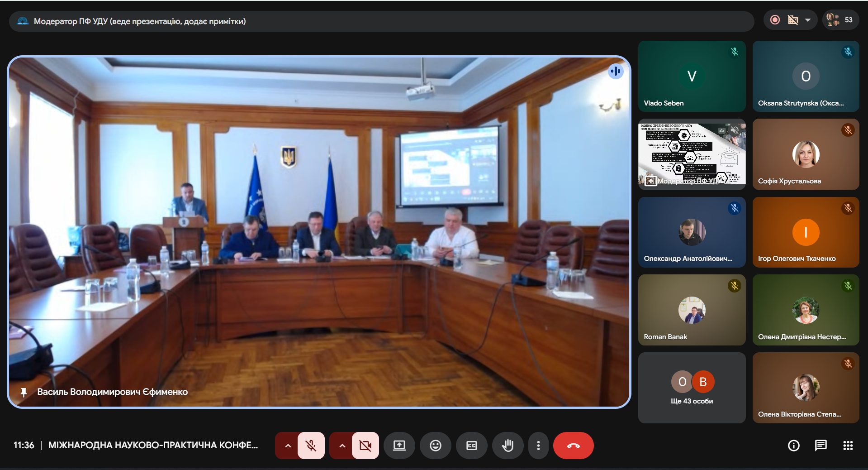Open dropdown arrow next to recording indicator
The image size is (868, 470).
pyautogui.click(x=808, y=20)
